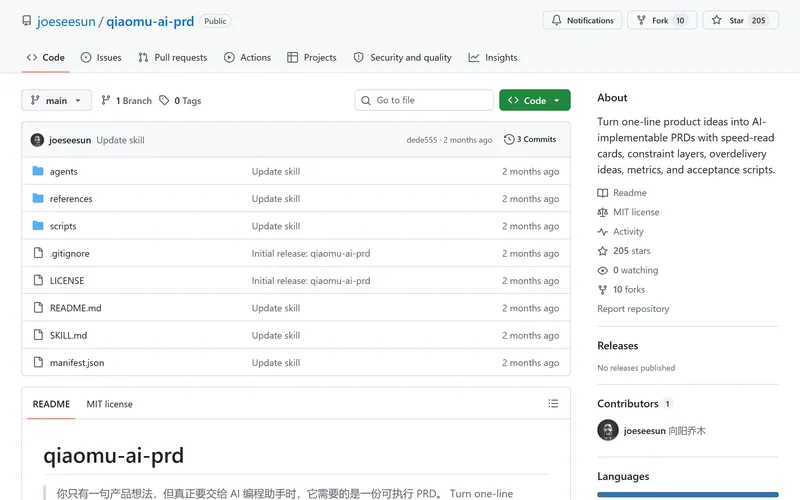View the 0 Tags link

pos(180,101)
